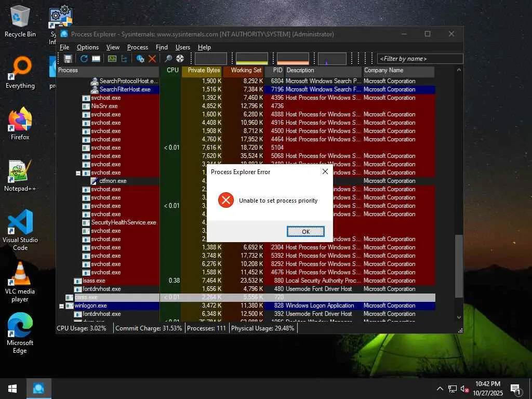Open the Process menu

click(x=137, y=47)
